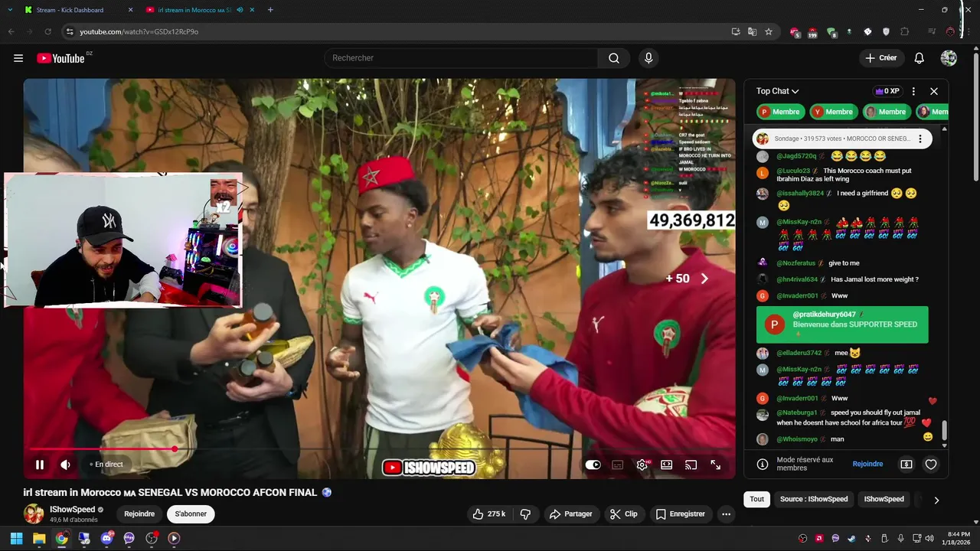Open a new browser tab

click(270, 10)
